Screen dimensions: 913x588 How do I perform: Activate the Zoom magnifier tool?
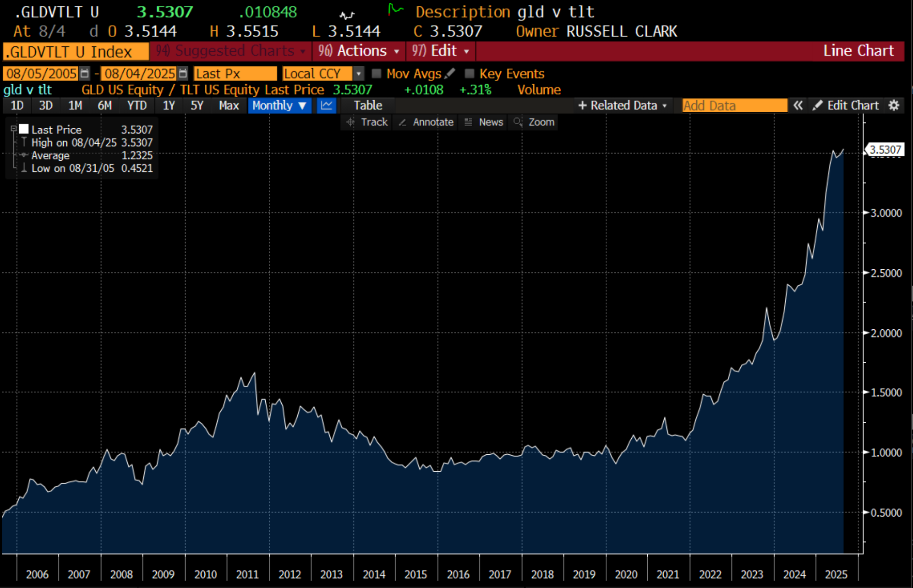534,122
